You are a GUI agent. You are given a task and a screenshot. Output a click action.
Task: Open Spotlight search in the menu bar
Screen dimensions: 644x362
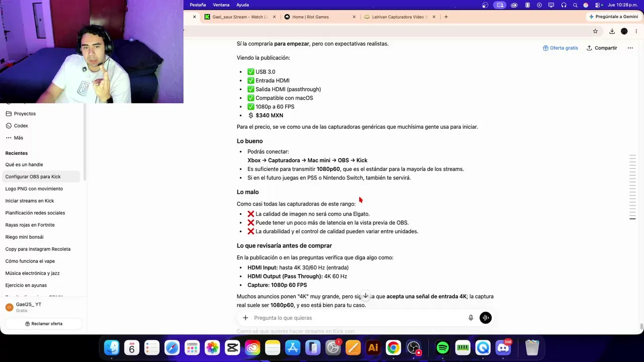[575, 5]
